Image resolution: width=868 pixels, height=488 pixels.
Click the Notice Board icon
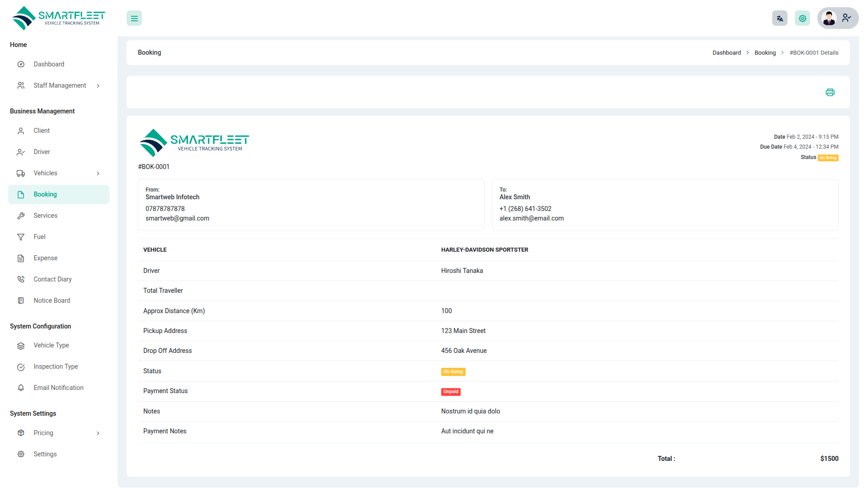point(21,300)
